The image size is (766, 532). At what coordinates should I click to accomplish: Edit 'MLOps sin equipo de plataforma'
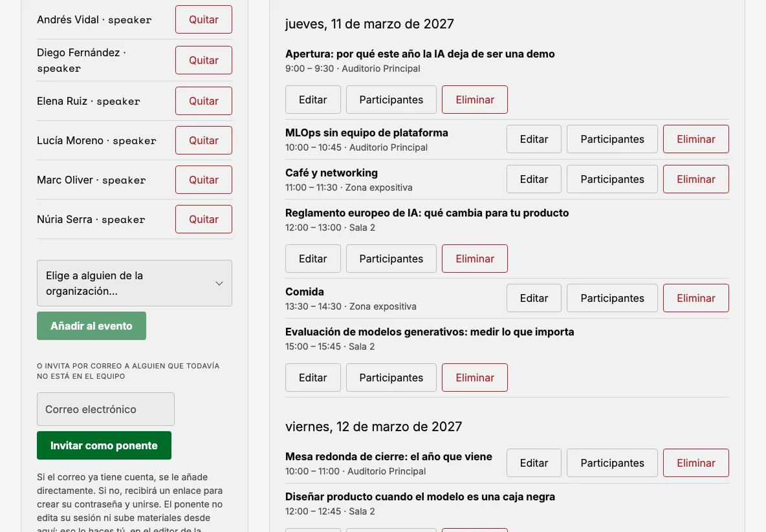534,139
